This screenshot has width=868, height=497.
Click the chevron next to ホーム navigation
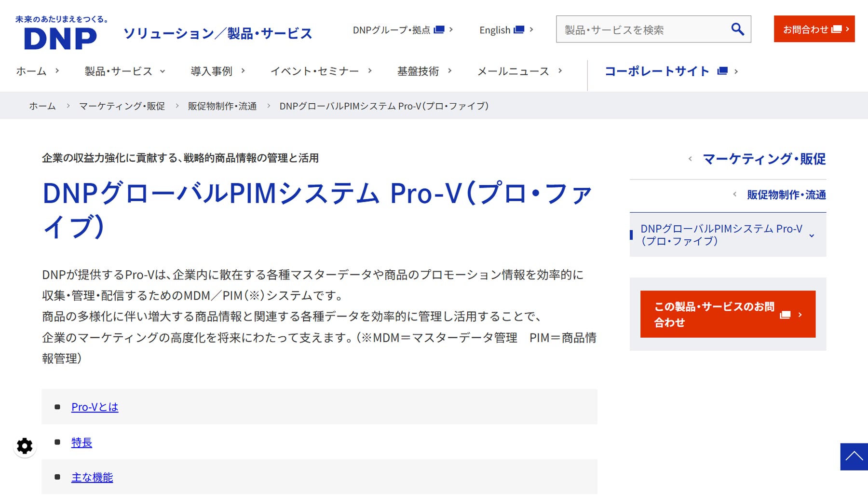tap(57, 71)
